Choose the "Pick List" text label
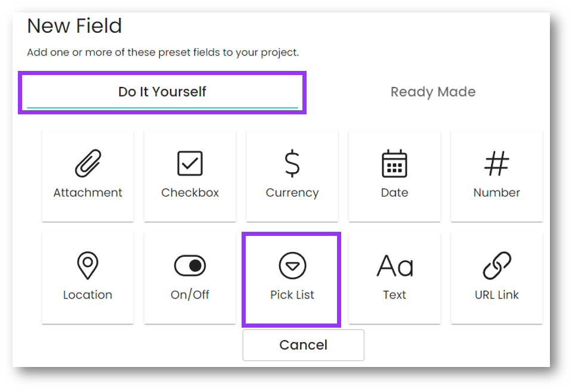 coord(292,294)
